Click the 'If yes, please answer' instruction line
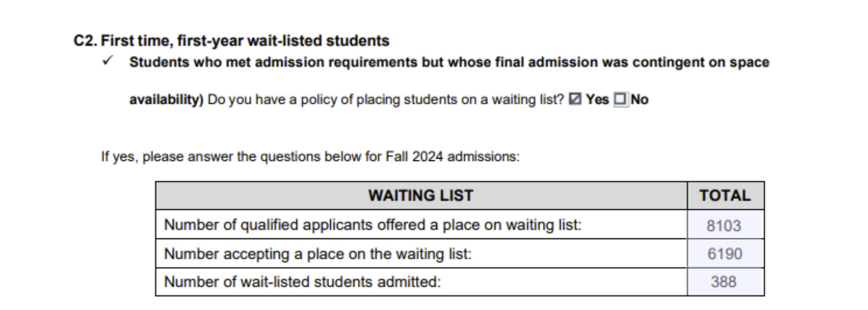The width and height of the screenshot is (868, 310). [x=311, y=159]
